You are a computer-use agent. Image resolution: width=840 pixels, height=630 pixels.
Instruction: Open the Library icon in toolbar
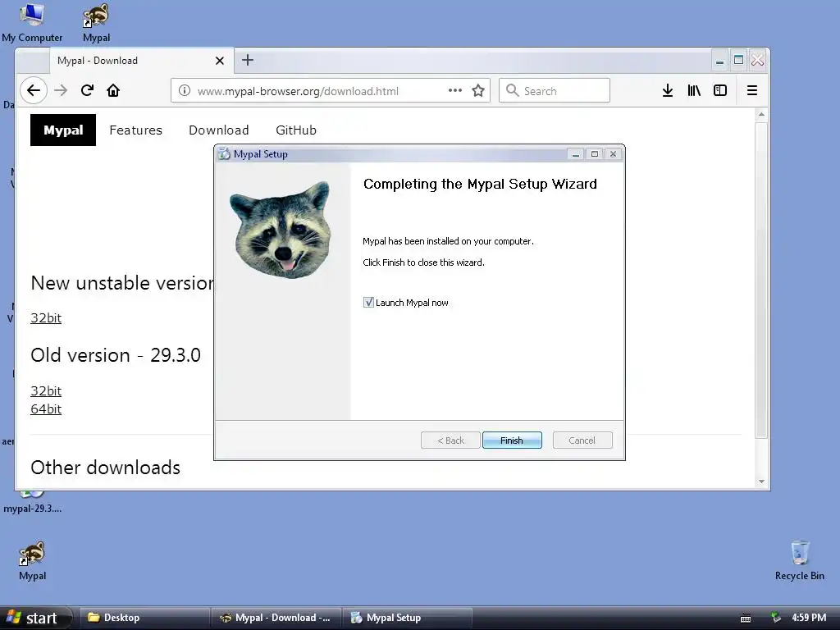click(694, 90)
